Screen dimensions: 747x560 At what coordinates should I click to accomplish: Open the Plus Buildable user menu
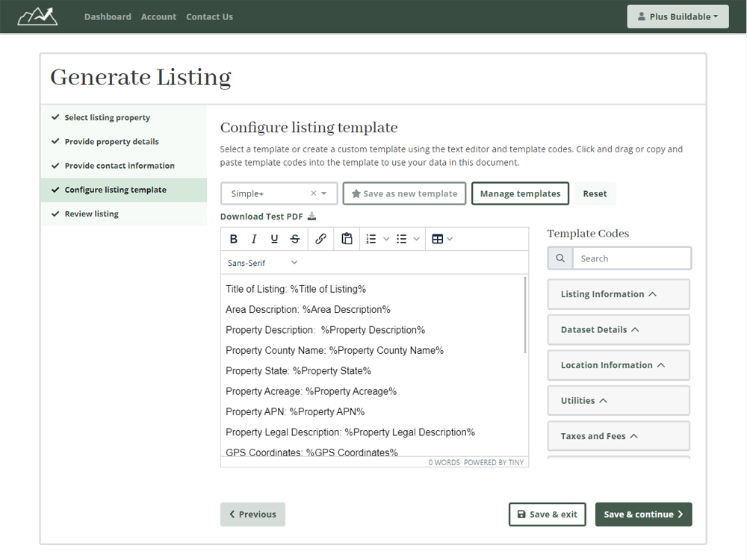(x=678, y=16)
